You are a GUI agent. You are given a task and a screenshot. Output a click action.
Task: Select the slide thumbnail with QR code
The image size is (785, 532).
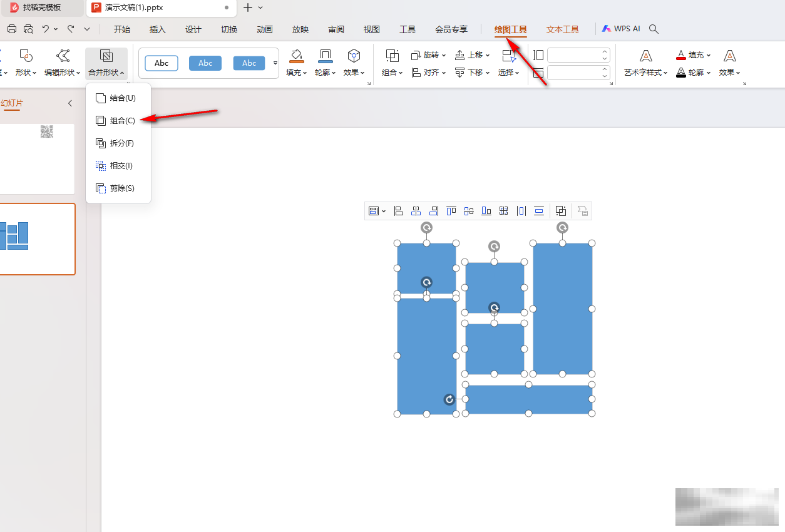tap(37, 158)
